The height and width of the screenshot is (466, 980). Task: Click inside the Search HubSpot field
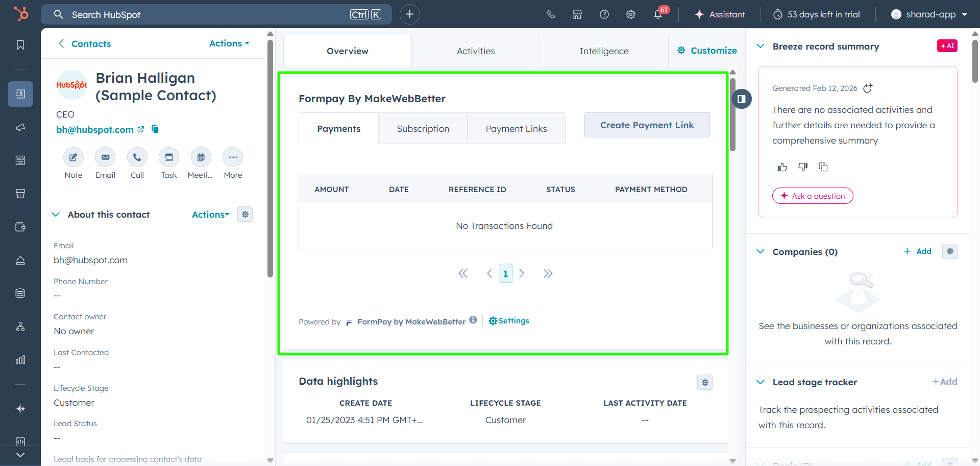(204, 14)
